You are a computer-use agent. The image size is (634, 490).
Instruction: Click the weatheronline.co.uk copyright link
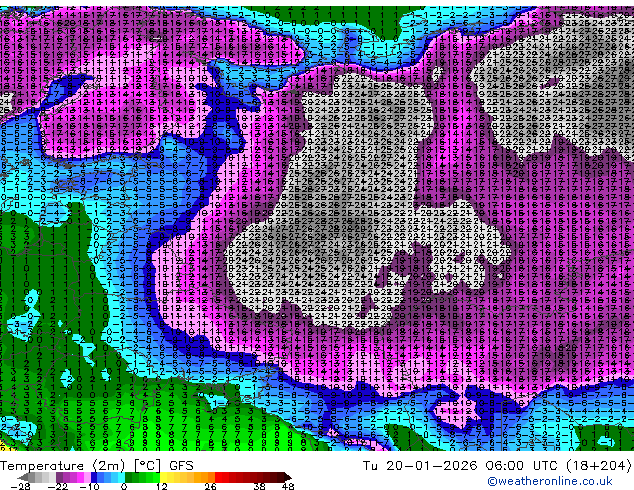click(550, 481)
